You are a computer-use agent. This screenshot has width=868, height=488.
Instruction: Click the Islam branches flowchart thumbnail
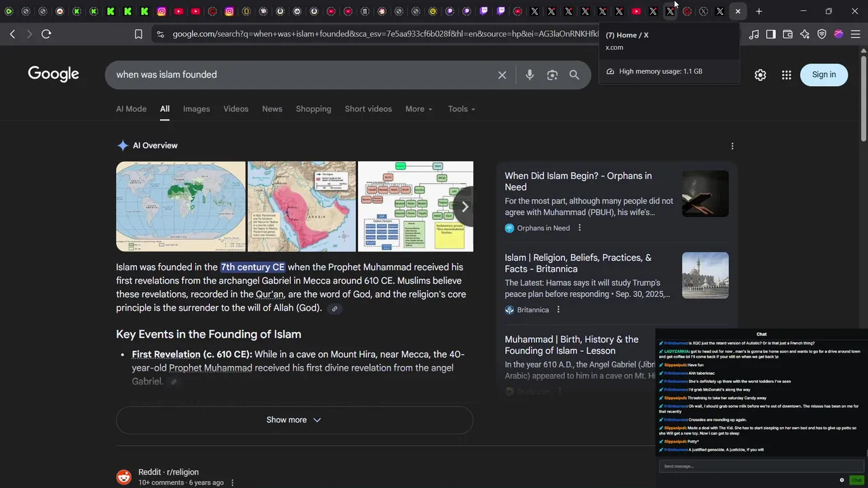[x=416, y=207]
